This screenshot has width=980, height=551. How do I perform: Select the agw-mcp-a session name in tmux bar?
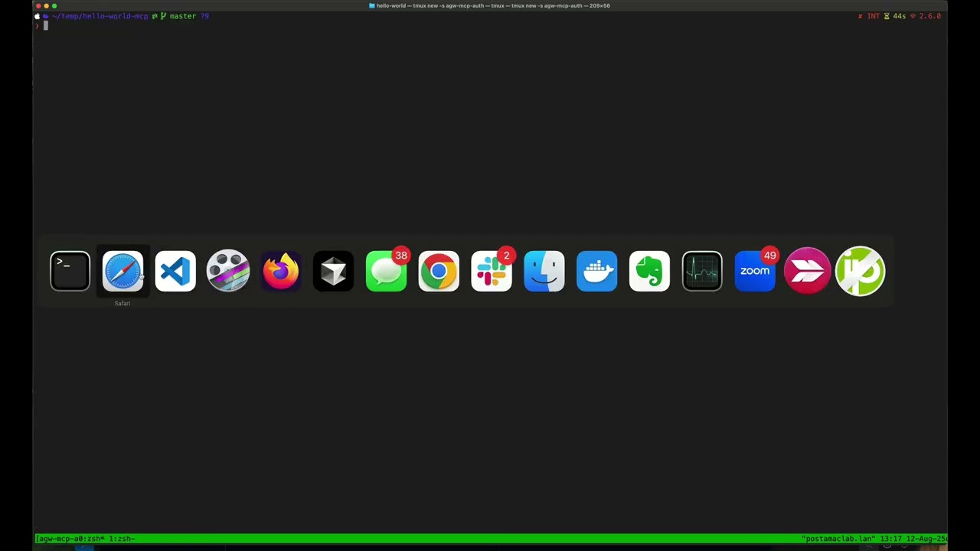click(x=58, y=539)
